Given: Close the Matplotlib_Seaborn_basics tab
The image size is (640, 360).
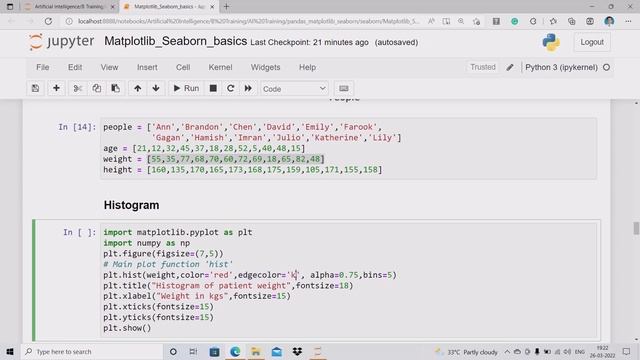Looking at the screenshot, I should 212,7.
